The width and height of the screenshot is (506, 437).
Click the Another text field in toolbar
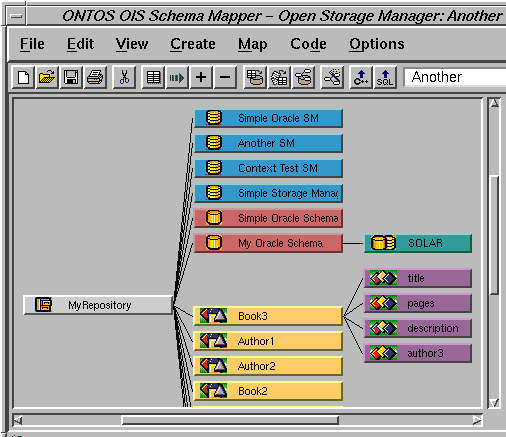[455, 77]
